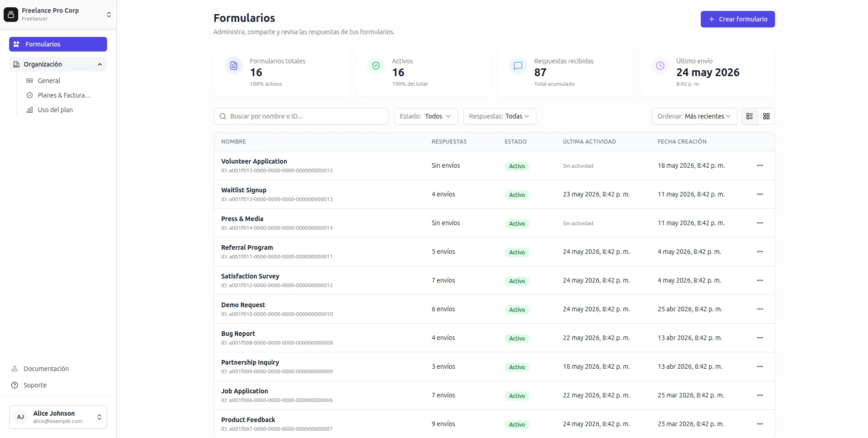Switch to list view layout

tap(750, 116)
